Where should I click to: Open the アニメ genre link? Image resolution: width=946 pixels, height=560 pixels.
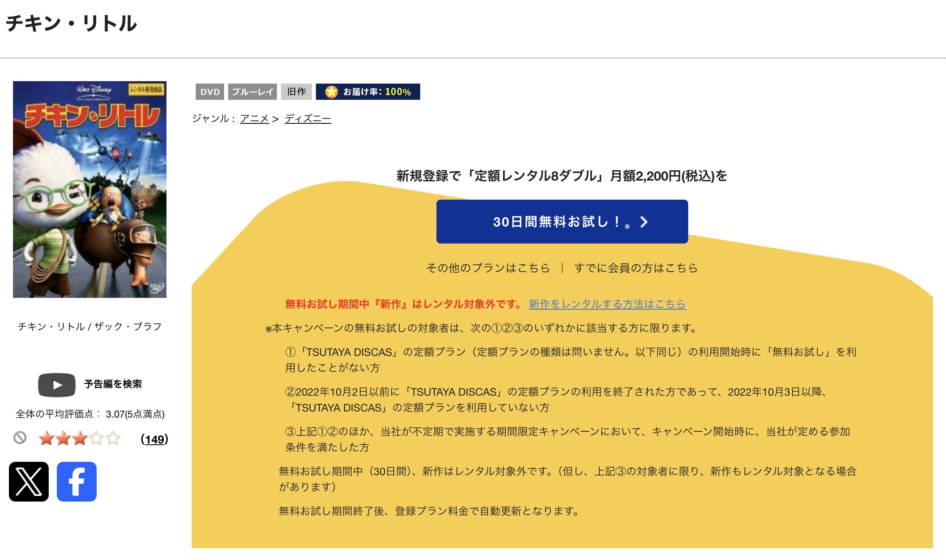point(255,118)
